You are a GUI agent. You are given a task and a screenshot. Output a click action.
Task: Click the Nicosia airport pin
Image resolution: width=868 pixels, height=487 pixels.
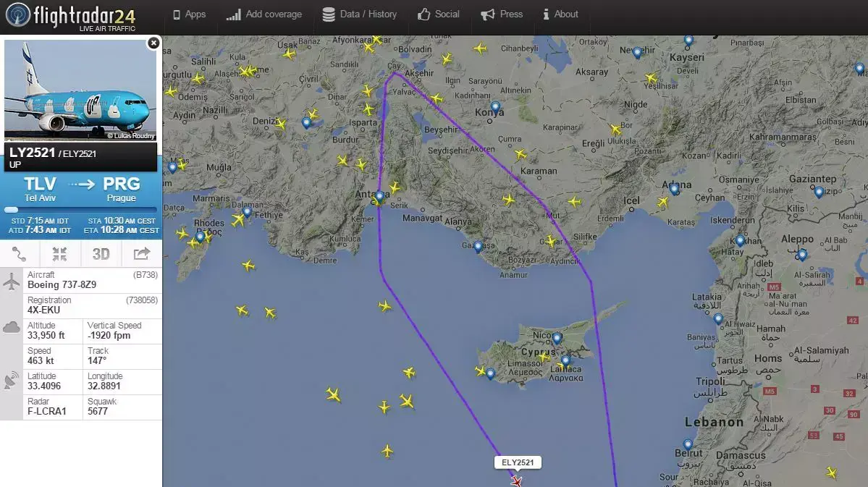557,338
